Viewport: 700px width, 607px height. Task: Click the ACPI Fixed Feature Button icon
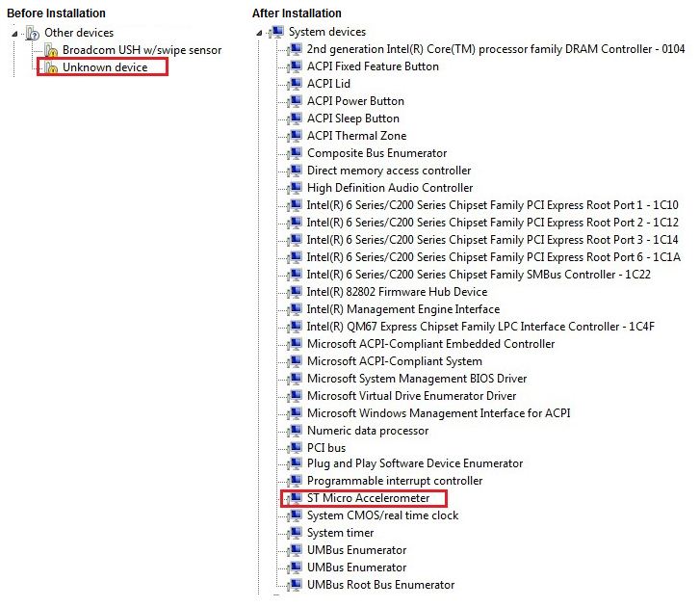(295, 66)
